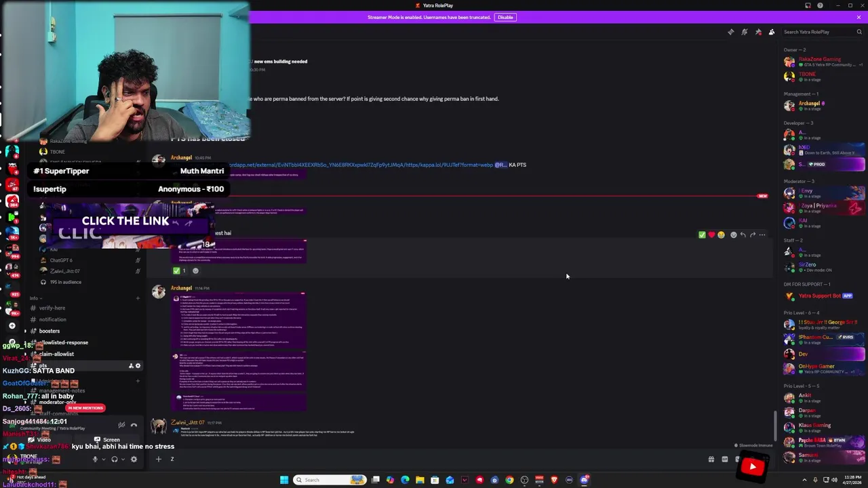Open Archangel's 11:14 PM image attachment
868x488 pixels.
tap(238, 352)
